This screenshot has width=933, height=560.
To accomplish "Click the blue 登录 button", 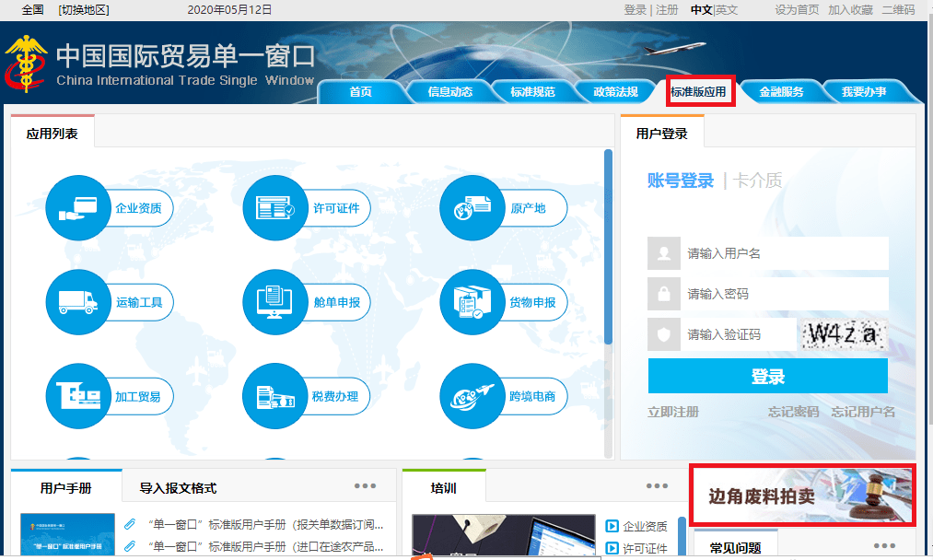I will coord(767,376).
